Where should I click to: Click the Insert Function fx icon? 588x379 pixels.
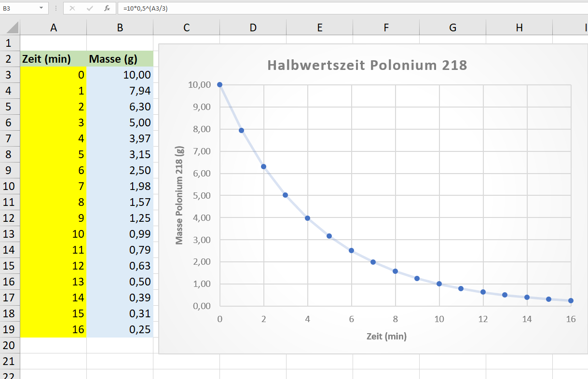[107, 8]
